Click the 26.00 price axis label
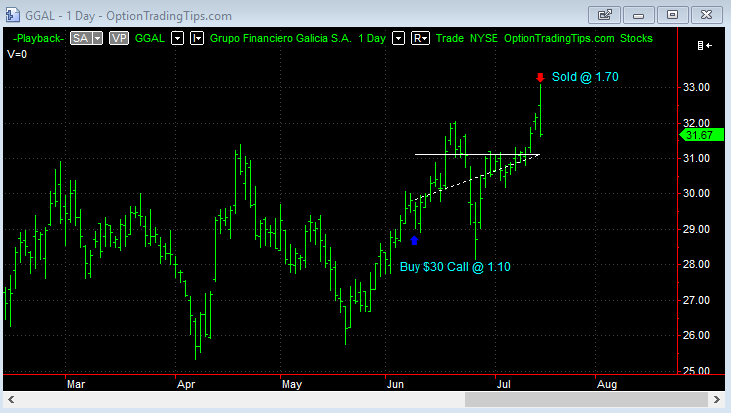Screen dimensions: 731x413 [x=696, y=335]
